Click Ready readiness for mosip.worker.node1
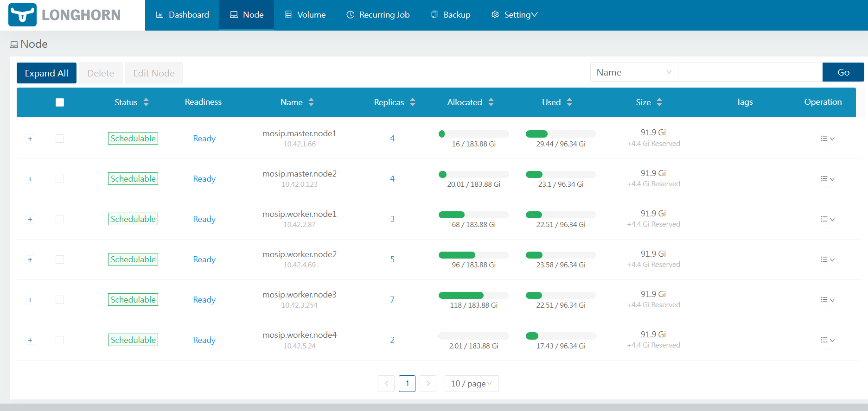The image size is (868, 411). pos(204,219)
